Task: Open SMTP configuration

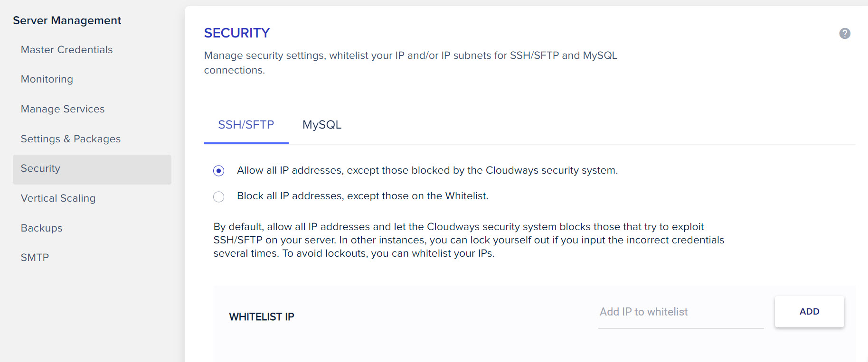Action: [34, 257]
